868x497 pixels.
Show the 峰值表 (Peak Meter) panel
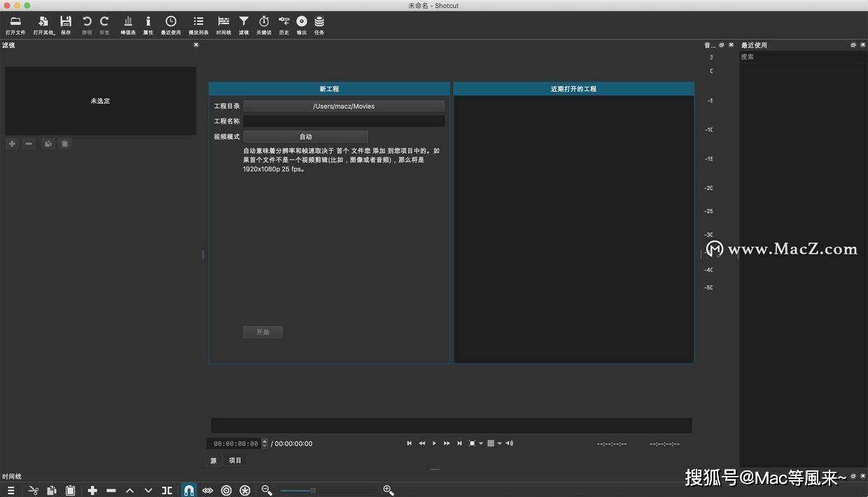pos(128,25)
